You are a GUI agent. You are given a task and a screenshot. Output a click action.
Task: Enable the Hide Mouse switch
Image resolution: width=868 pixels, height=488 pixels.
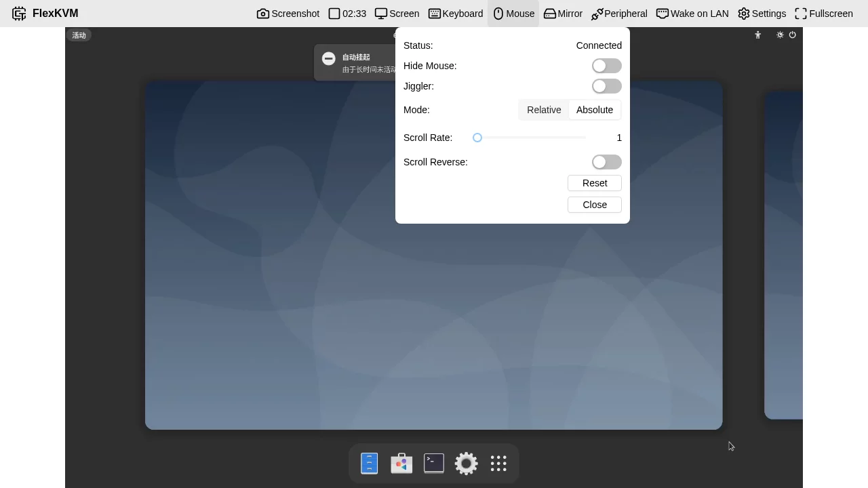pos(606,66)
